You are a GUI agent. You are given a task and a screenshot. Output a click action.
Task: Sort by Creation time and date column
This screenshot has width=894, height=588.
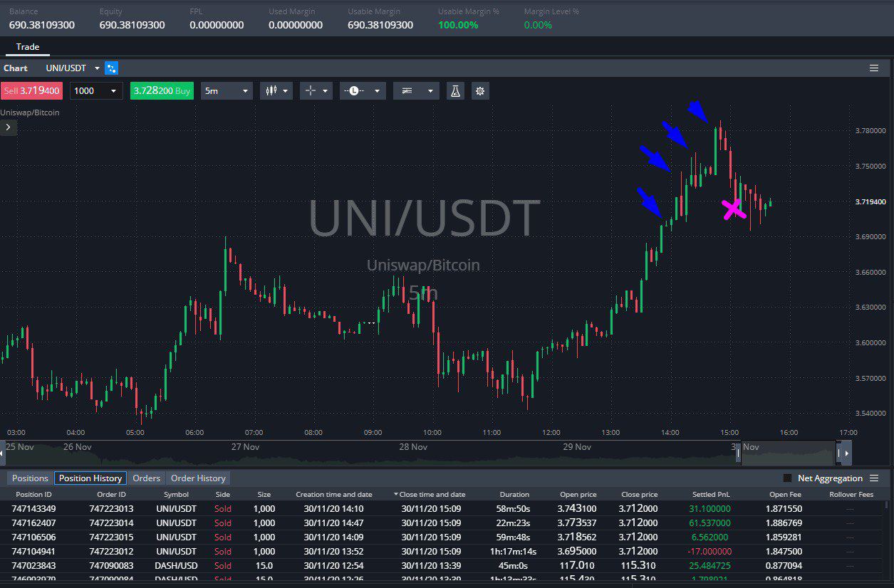pos(334,495)
